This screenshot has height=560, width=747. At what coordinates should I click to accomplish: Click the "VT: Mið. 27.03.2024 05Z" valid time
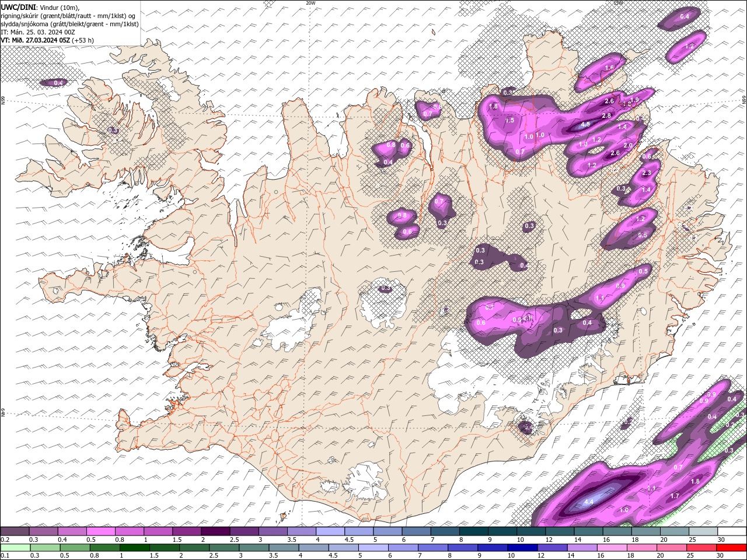coord(36,40)
